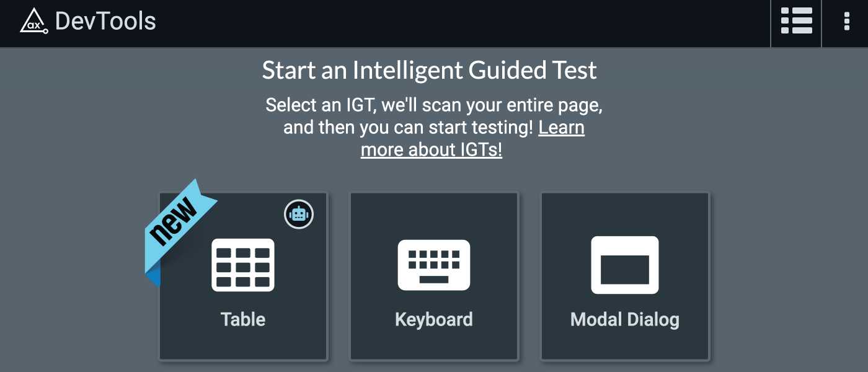Open the three-dot overflow menu
The height and width of the screenshot is (372, 868).
847,22
